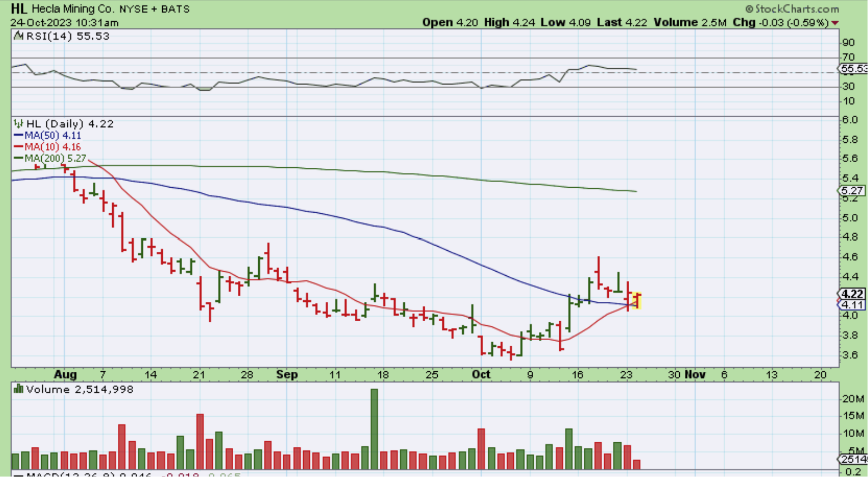
Task: Click the Volume histogram icon
Action: coord(19,389)
